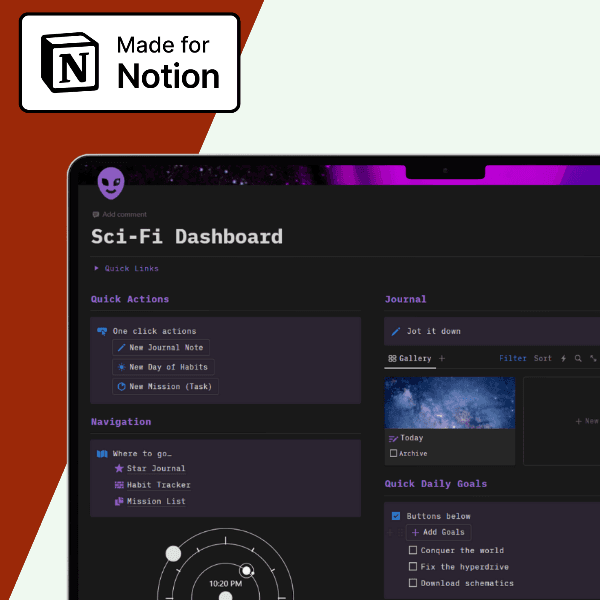600x600 pixels.
Task: Expand the Quick Links toggle
Action: [x=96, y=268]
